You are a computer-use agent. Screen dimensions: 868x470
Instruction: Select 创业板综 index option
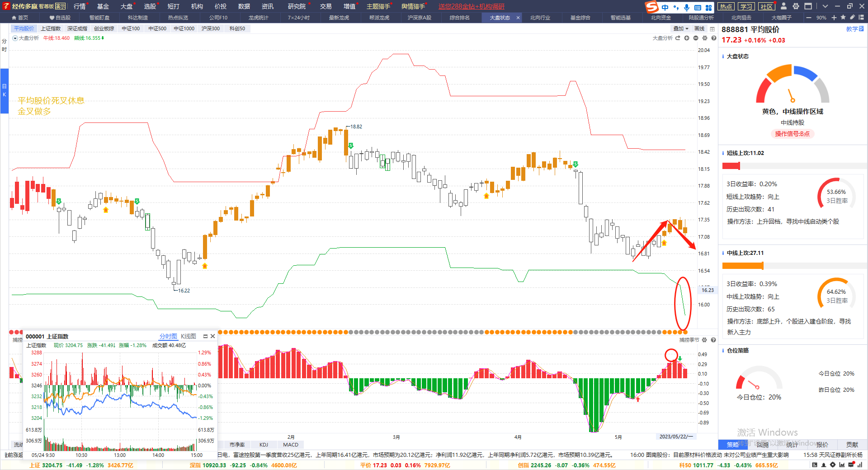point(104,28)
